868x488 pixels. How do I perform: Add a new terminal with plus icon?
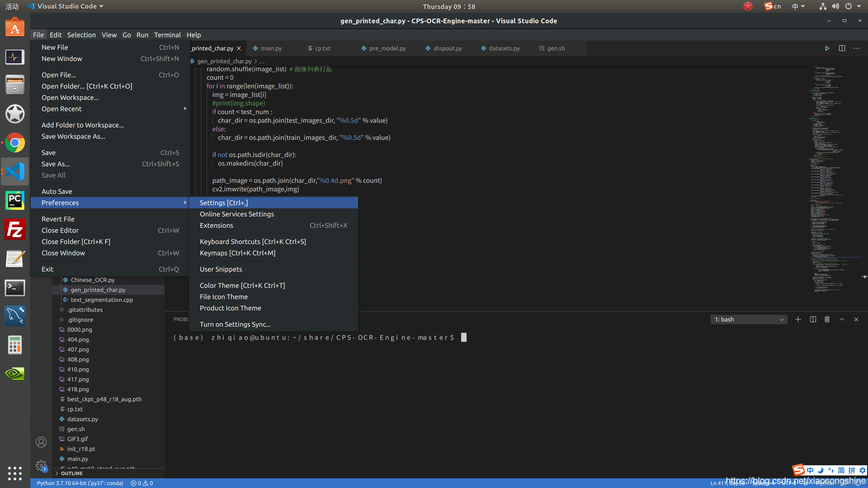[798, 319]
